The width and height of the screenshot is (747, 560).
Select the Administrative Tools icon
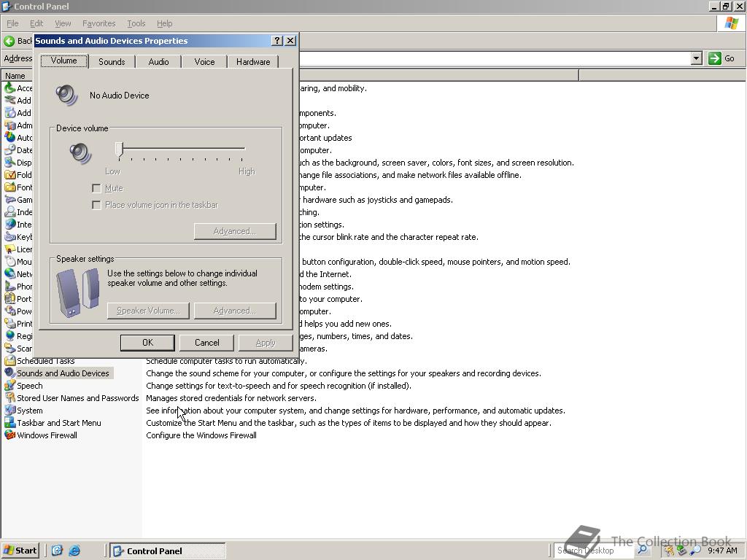[10, 125]
